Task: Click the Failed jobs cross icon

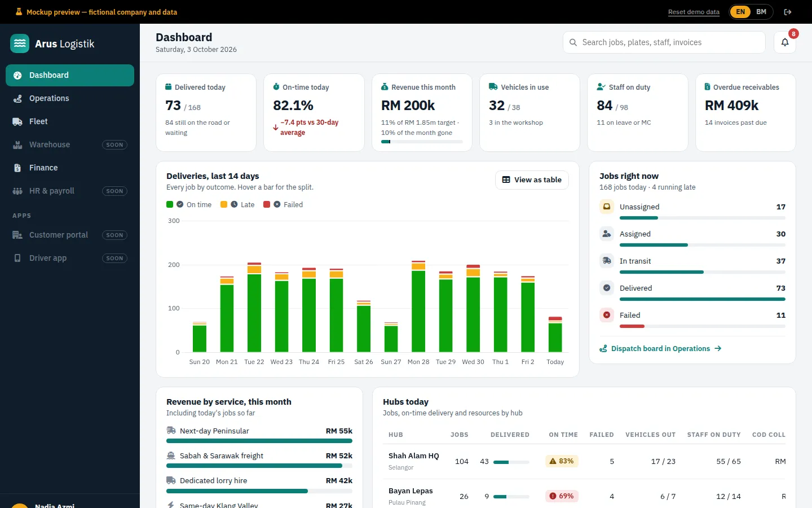Action: coord(607,315)
